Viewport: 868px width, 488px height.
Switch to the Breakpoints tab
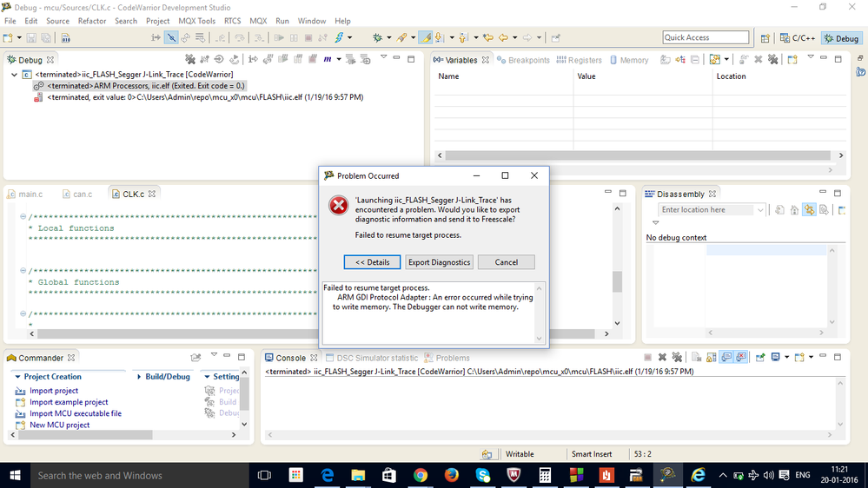click(523, 60)
